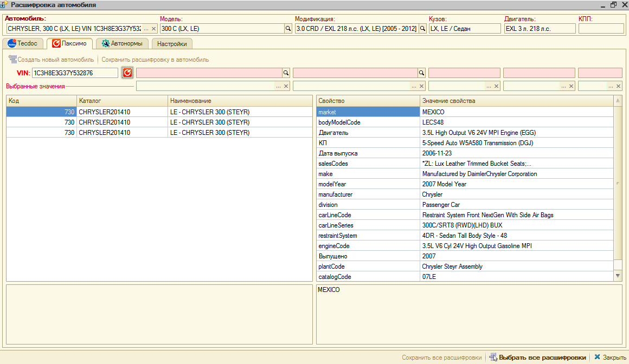
Task: Click Создать новый автомобиль button text
Action: coord(55,60)
